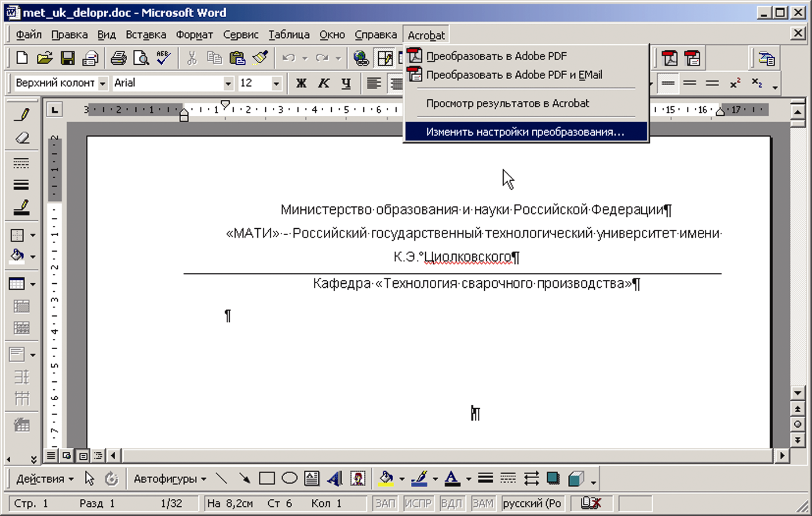Toggle Tables and Borders toolbar button
The image size is (812, 516).
pyautogui.click(x=385, y=58)
